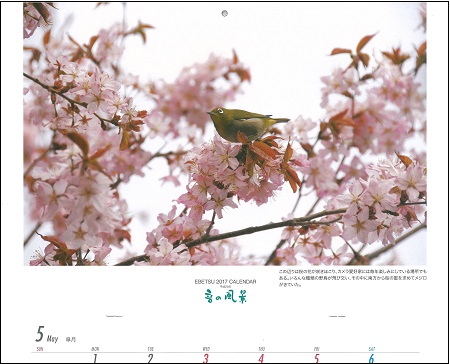Click the green bird in the photo
The height and width of the screenshot is (364, 450).
tap(247, 124)
